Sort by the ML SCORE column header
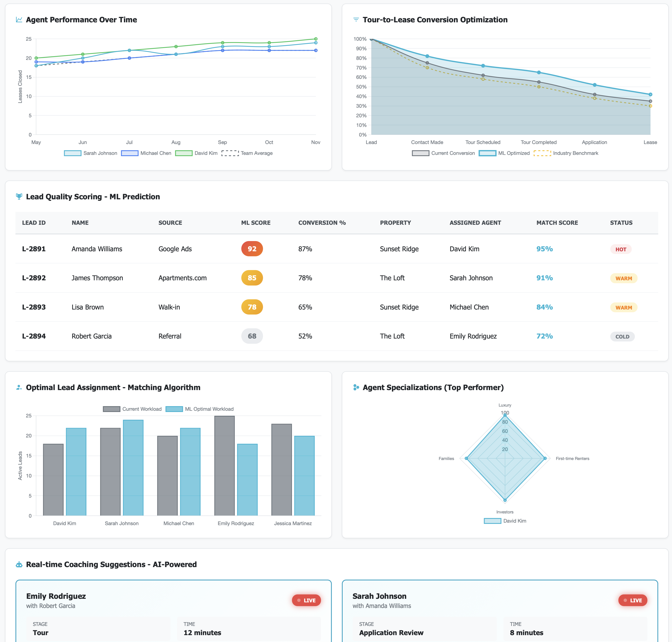Viewport: 672px width, 642px height. click(255, 223)
